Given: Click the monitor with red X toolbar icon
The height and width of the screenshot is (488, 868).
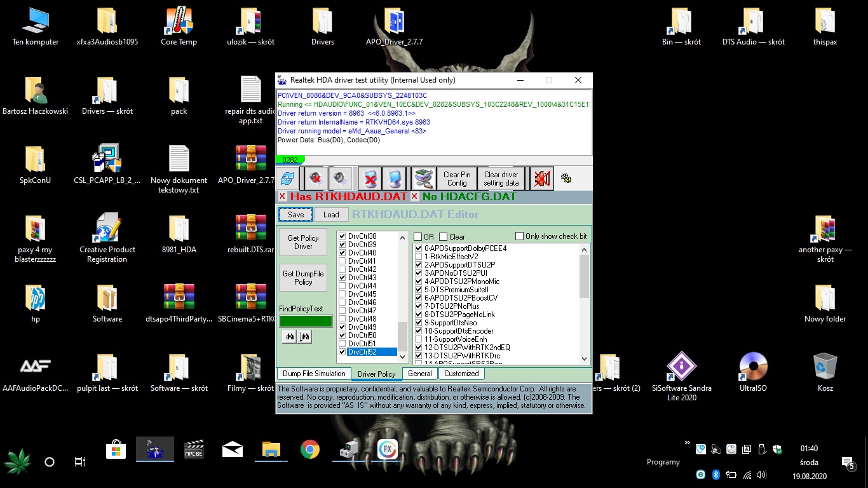Looking at the screenshot, I should pyautogui.click(x=369, y=179).
